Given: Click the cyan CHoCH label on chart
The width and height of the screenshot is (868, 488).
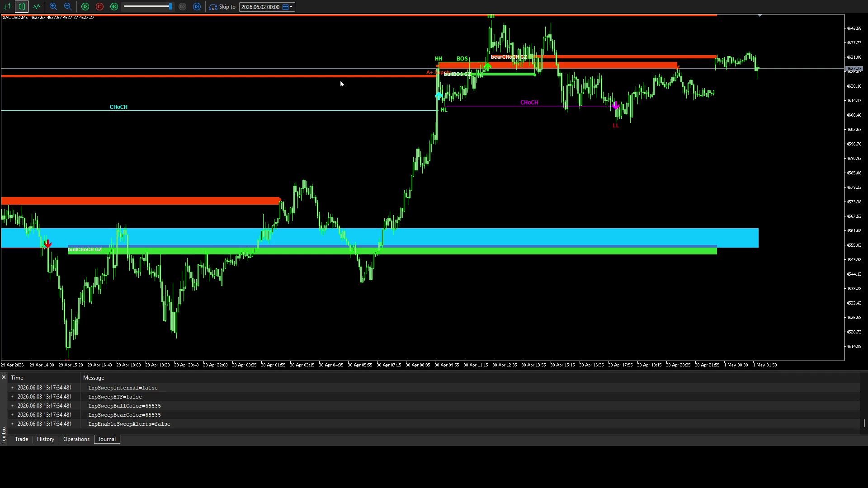Looking at the screenshot, I should [118, 107].
